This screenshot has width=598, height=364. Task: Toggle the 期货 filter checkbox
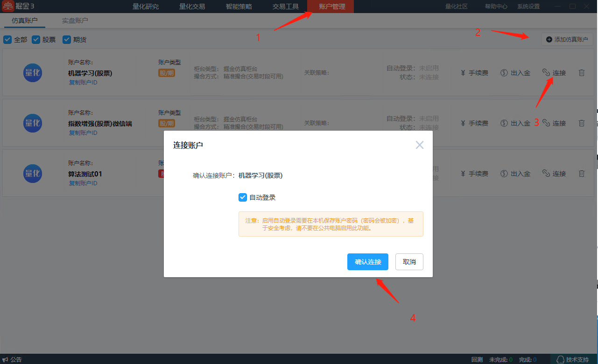pyautogui.click(x=66, y=40)
